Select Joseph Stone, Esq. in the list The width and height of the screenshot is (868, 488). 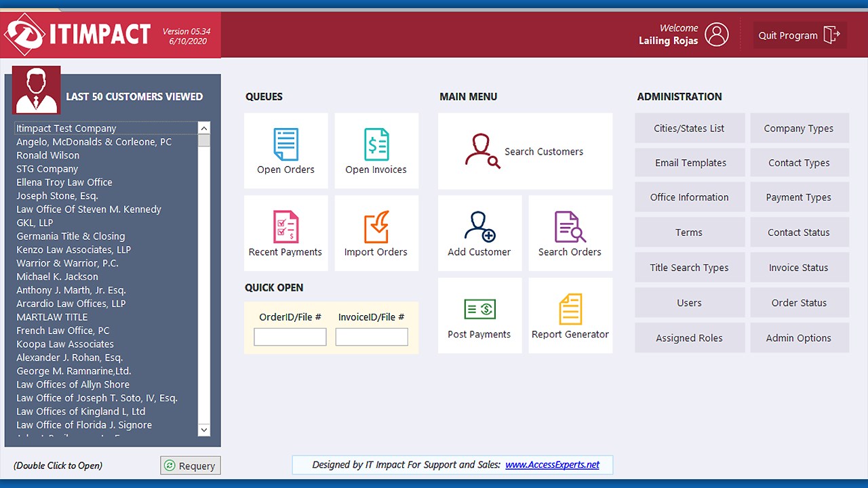[x=106, y=196]
